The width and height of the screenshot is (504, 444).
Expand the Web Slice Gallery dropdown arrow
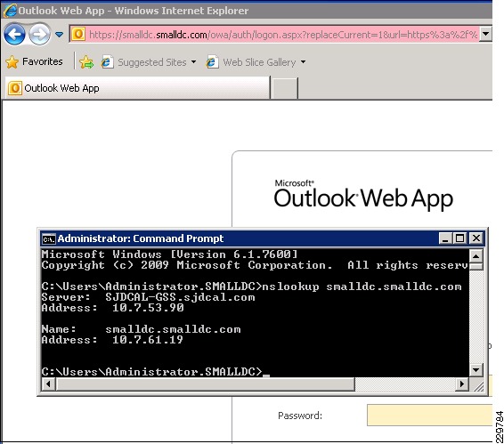(x=303, y=61)
